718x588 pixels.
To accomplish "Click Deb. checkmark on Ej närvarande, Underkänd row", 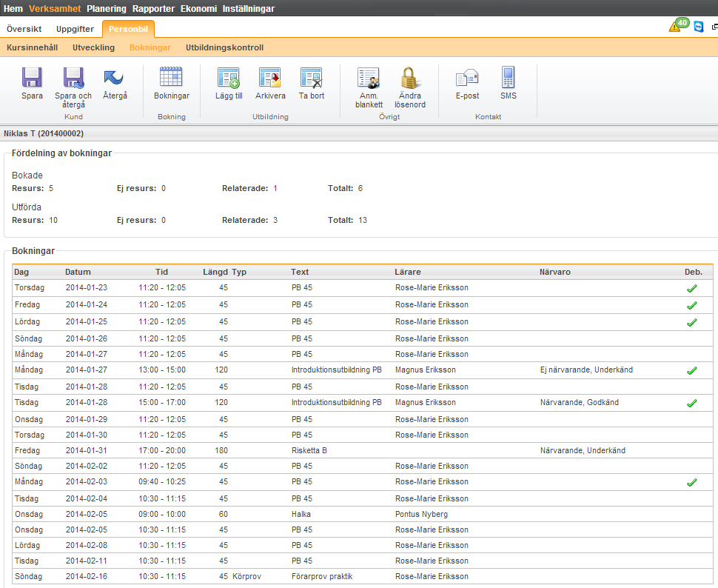I will pos(692,370).
